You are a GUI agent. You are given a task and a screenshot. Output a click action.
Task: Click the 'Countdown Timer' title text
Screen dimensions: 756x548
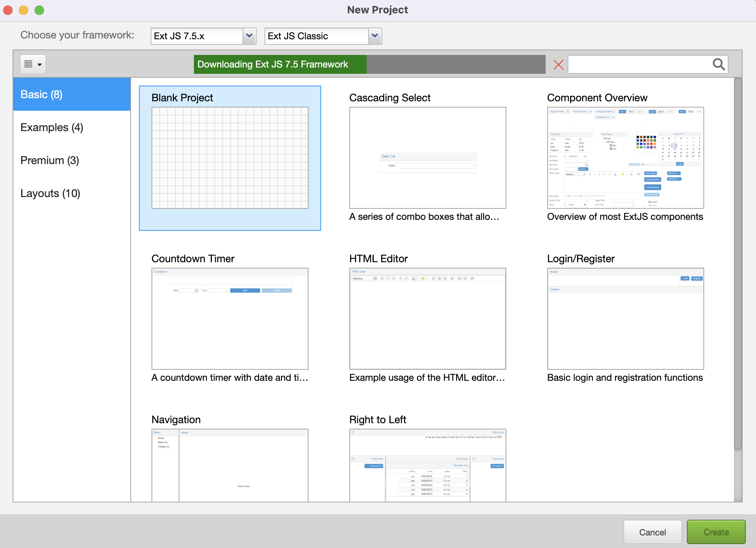pyautogui.click(x=193, y=259)
